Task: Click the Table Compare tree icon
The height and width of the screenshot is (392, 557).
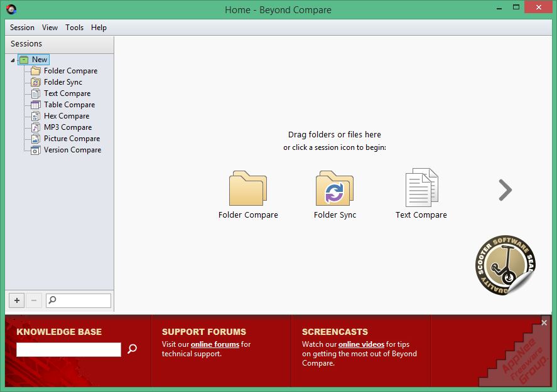Action: tap(36, 105)
